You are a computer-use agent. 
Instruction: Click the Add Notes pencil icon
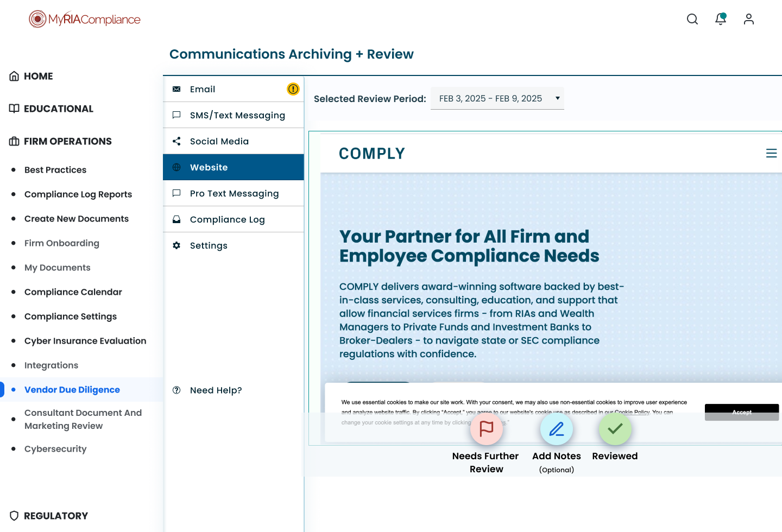click(x=557, y=429)
